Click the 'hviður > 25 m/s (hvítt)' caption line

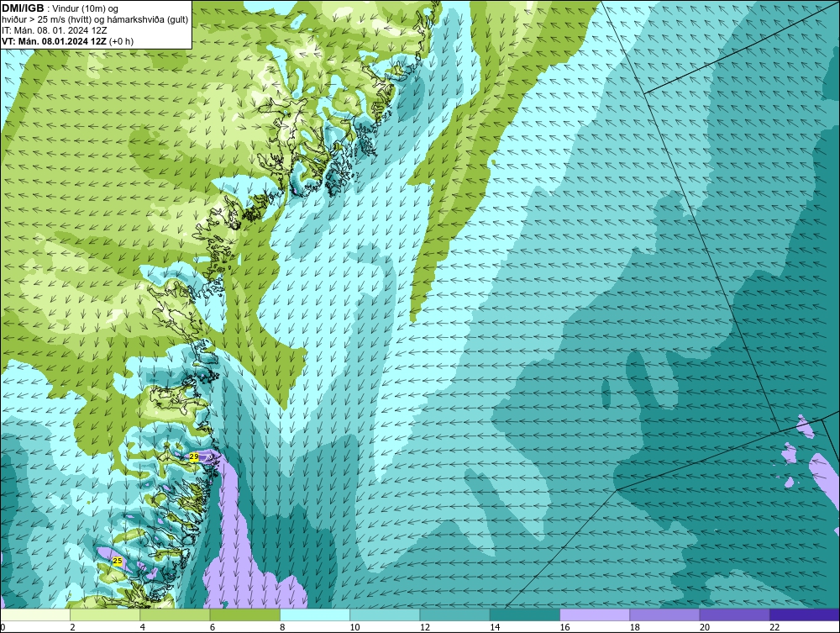[x=95, y=20]
